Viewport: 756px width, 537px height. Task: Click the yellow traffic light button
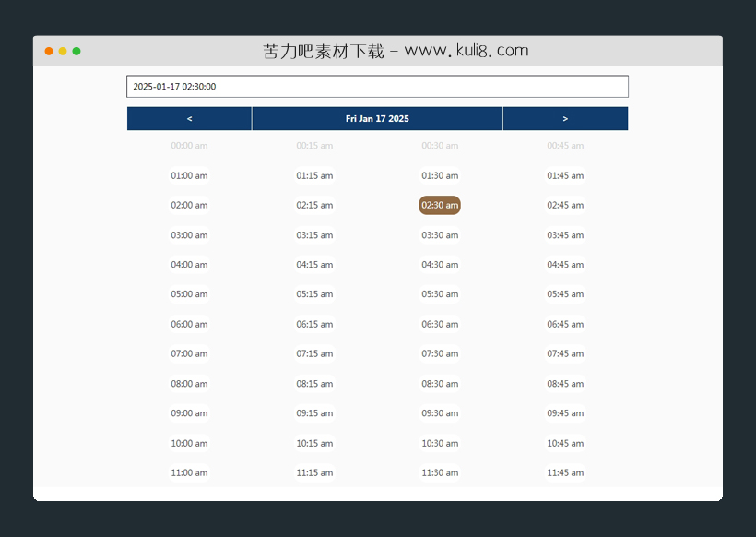62,51
